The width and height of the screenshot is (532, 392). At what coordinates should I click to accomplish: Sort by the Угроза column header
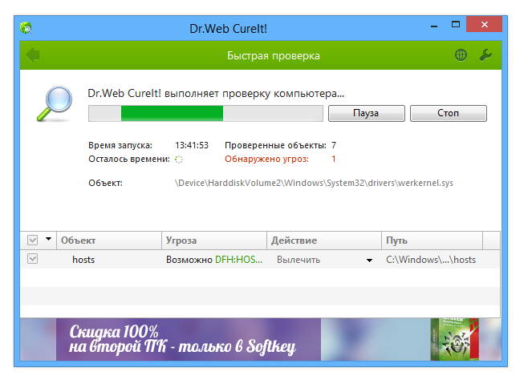click(x=214, y=240)
